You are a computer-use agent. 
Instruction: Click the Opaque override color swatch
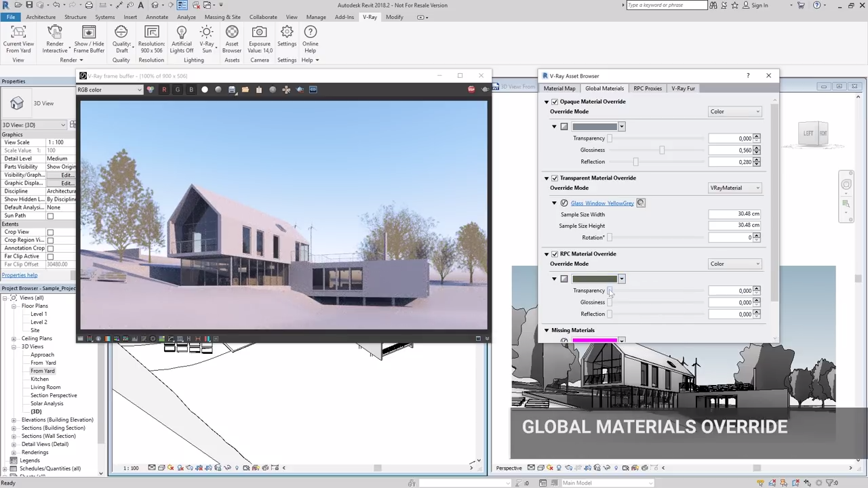[x=594, y=127]
